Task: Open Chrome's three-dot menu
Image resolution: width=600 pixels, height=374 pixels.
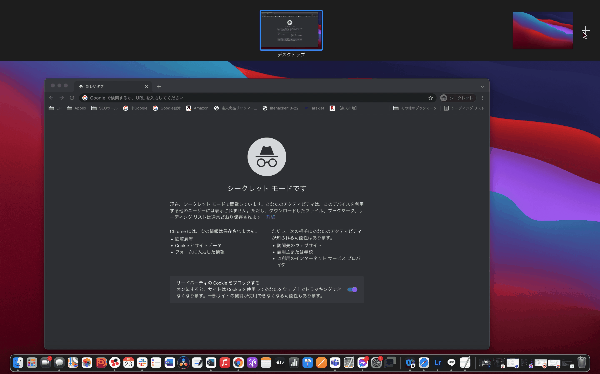Action: (x=482, y=98)
